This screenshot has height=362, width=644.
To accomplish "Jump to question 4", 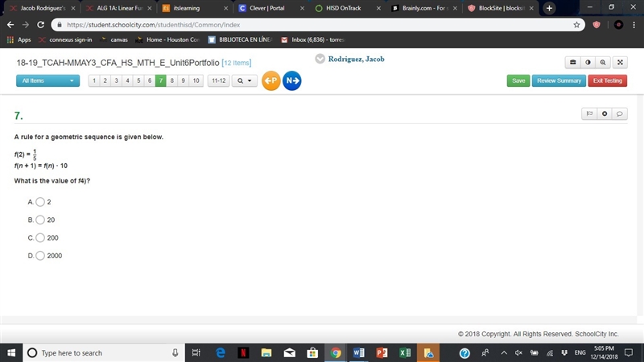I will (127, 81).
